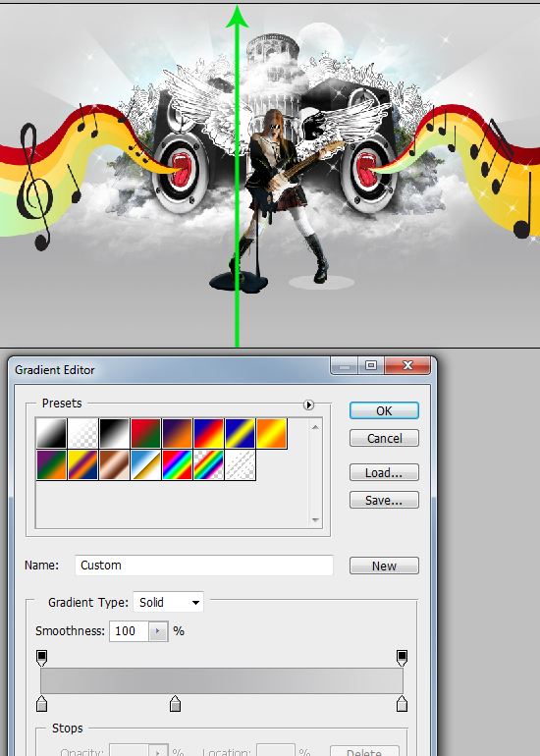Select the transparent rainbow preset

[x=208, y=464]
